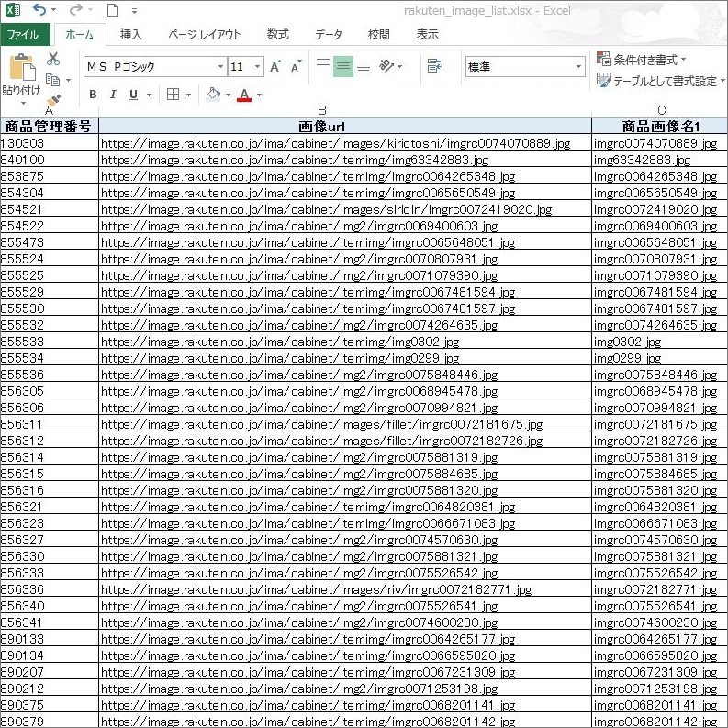Click the Undo arrow icon

pos(39,10)
